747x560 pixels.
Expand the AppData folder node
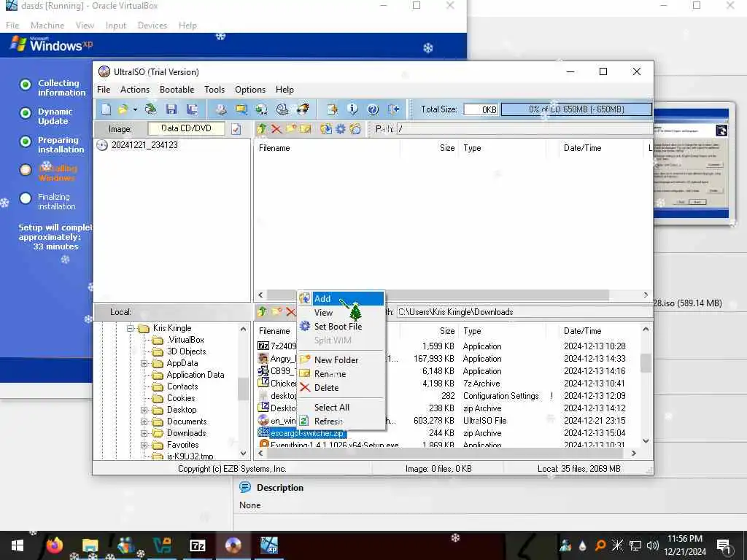coord(144,363)
